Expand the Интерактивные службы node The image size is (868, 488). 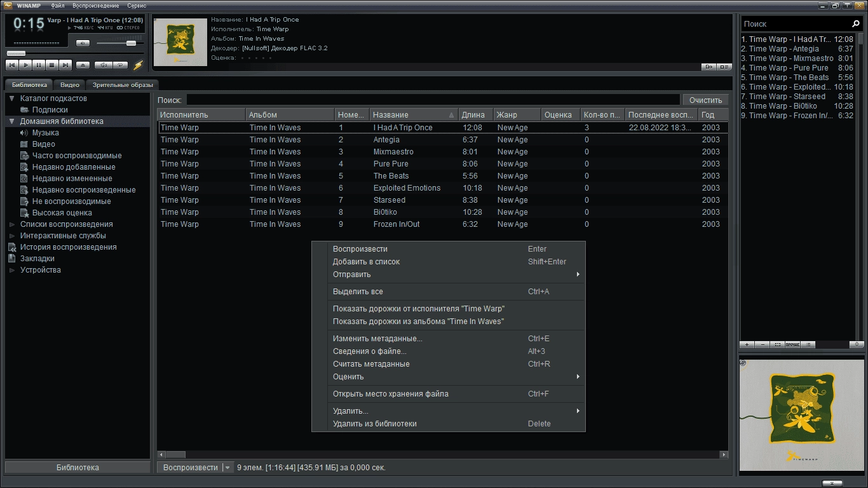(11, 236)
